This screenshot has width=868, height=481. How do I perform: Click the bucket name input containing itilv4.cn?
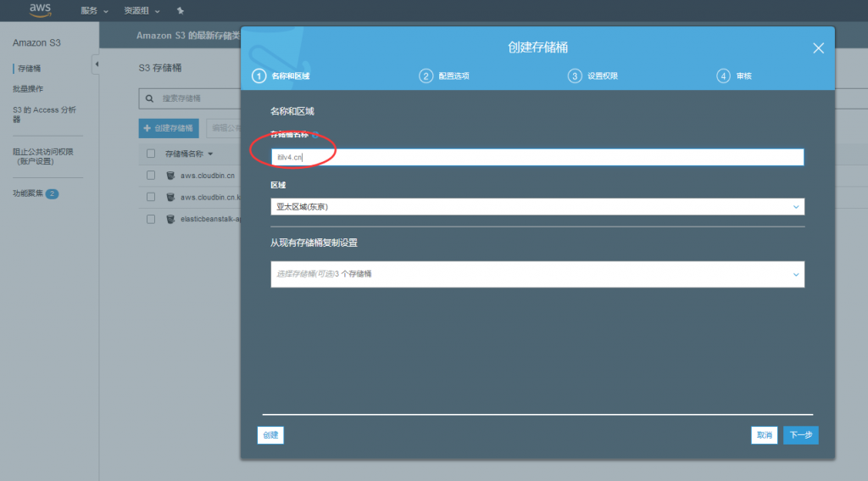coord(537,158)
